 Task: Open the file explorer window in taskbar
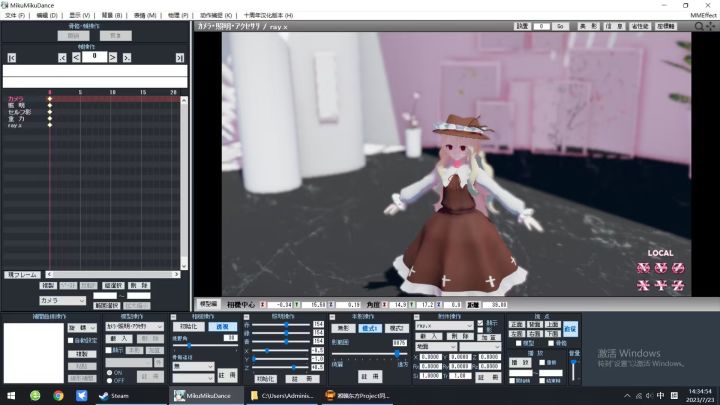tap(282, 395)
